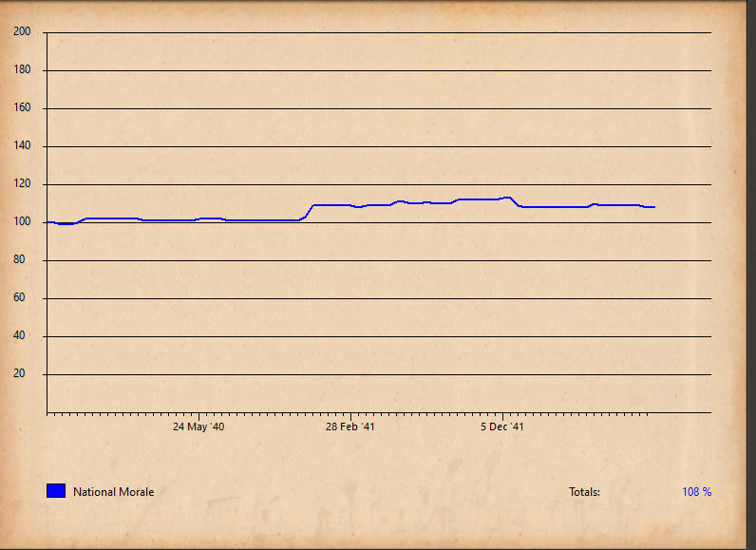The width and height of the screenshot is (756, 550).
Task: Select the National Morale legend label
Action: point(113,492)
